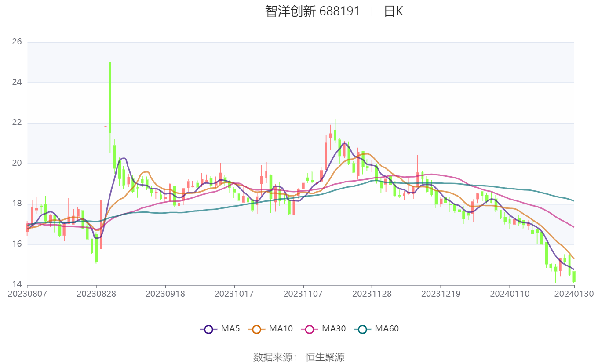The width and height of the screenshot is (598, 364).
Task: Select x-axis date label 20230807
Action: tap(28, 294)
